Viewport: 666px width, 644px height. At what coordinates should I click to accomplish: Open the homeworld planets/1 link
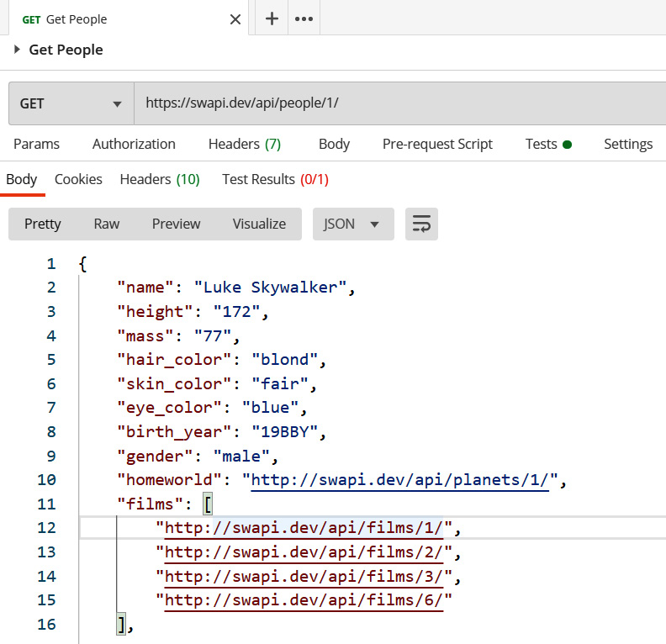[x=399, y=480]
